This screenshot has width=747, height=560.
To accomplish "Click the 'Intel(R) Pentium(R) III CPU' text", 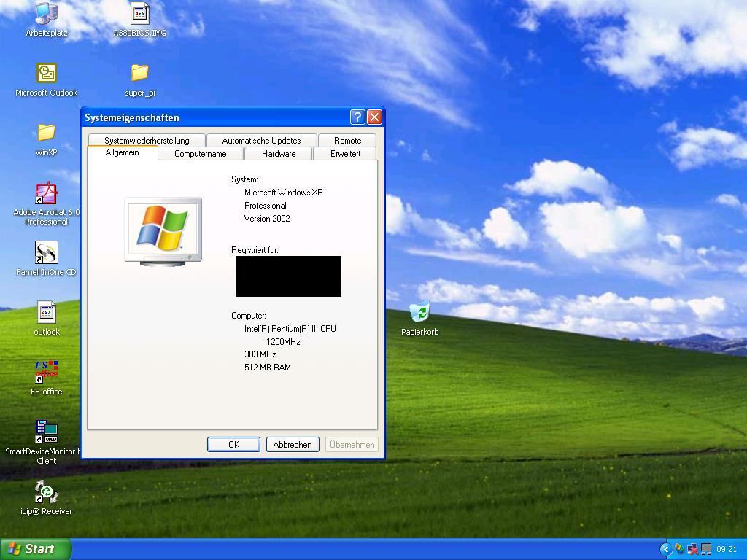I will coord(290,329).
